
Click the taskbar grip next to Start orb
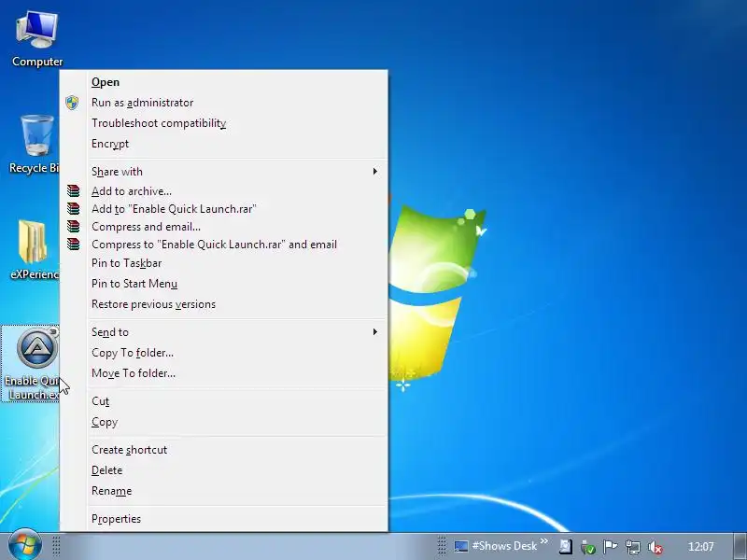56,546
